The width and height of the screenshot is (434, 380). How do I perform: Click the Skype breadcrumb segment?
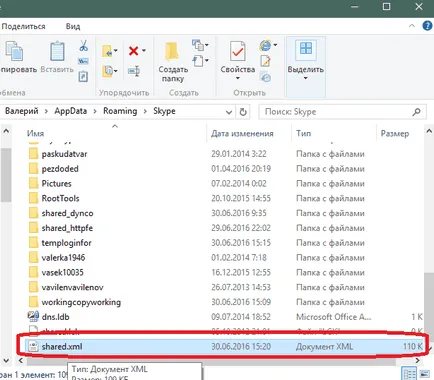coord(164,111)
